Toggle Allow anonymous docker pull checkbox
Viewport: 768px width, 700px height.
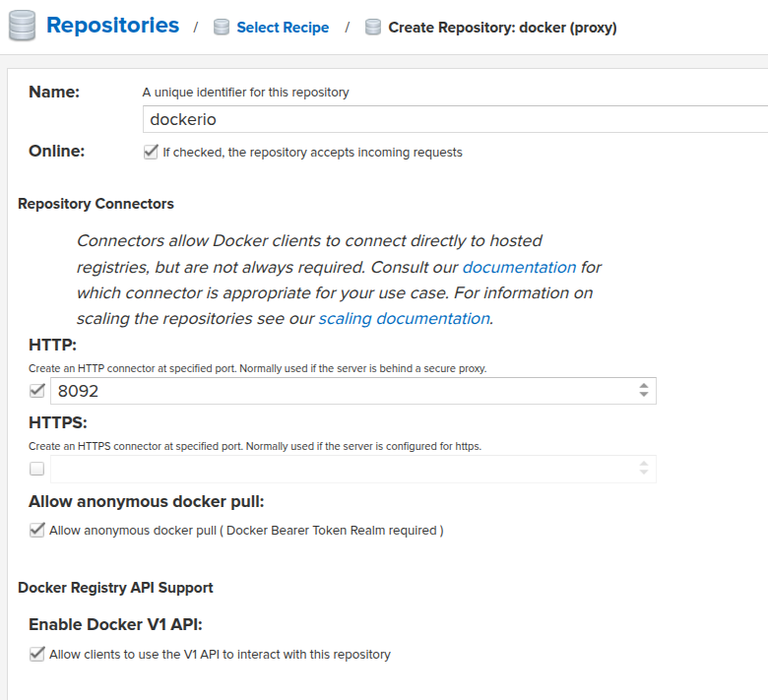point(37,530)
